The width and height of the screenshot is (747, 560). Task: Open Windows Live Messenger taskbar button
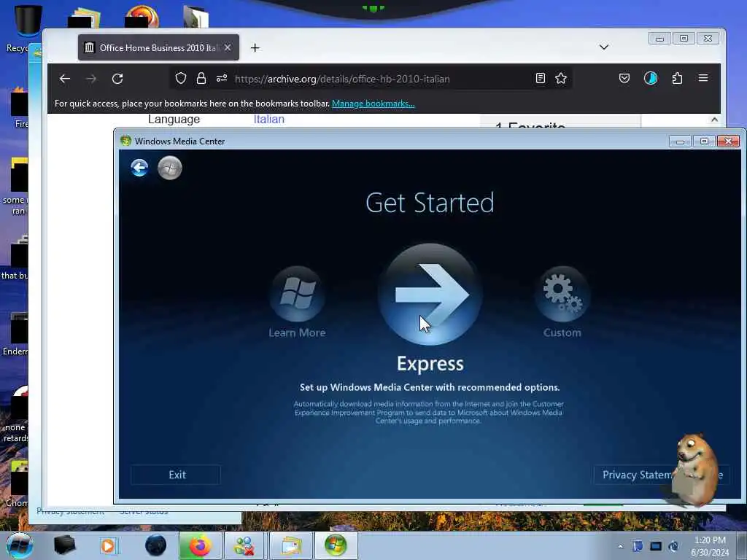(244, 545)
